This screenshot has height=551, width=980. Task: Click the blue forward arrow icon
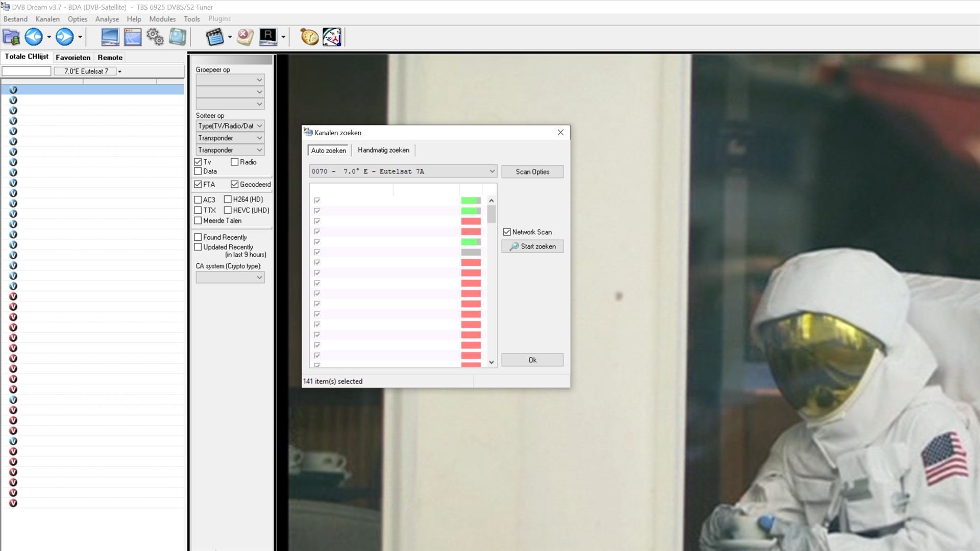click(64, 37)
